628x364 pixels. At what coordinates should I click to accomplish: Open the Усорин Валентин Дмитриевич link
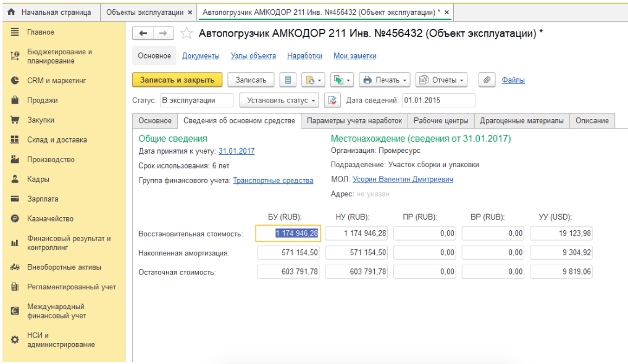tap(403, 179)
